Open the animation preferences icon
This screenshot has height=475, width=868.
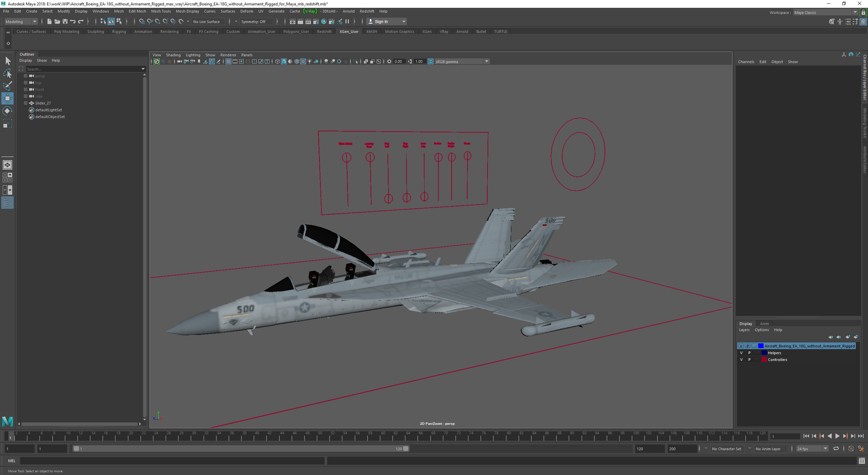pyautogui.click(x=861, y=449)
